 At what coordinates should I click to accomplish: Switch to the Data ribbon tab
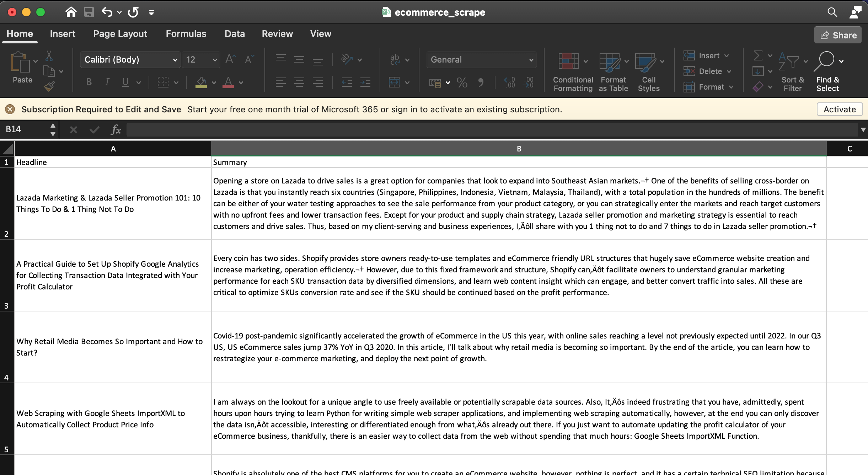click(x=234, y=34)
